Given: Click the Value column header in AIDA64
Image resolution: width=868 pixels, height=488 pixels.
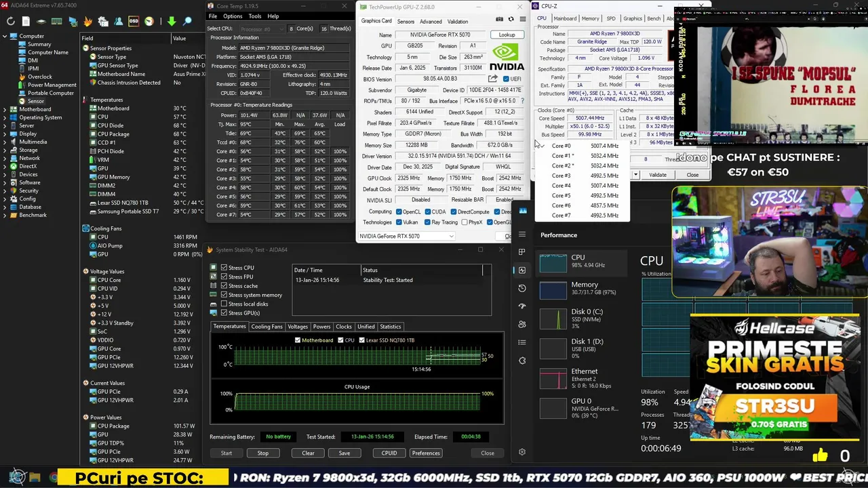Looking at the screenshot, I should coord(179,38).
